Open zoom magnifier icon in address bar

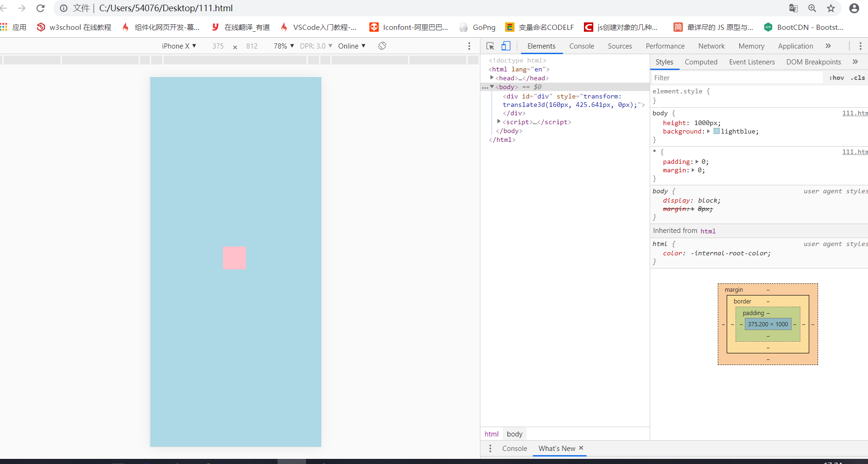[812, 8]
